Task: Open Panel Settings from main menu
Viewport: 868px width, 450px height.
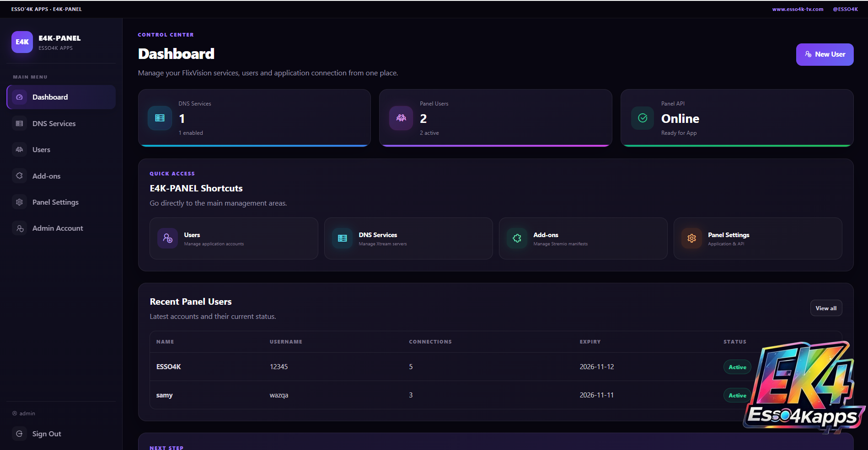Action: coord(61,202)
